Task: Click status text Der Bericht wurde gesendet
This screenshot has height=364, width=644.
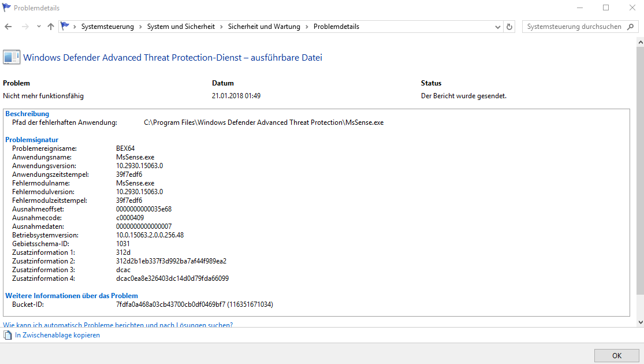Action: coord(464,96)
